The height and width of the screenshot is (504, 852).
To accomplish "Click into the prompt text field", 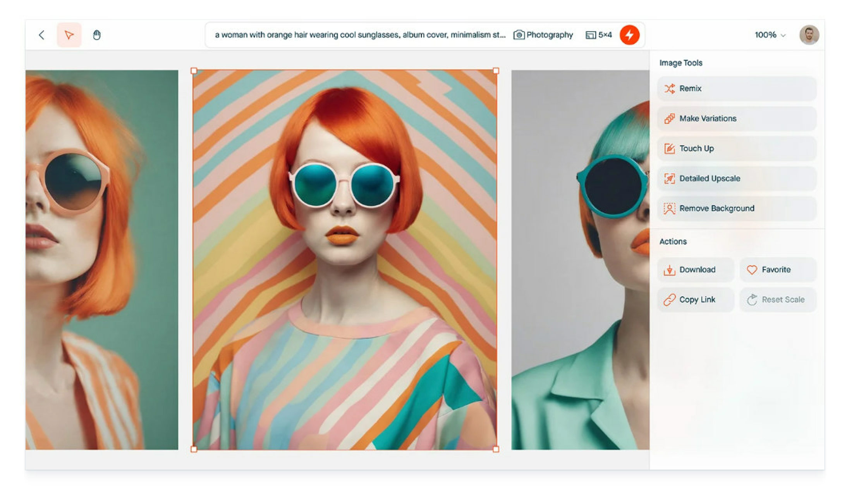I will 360,35.
